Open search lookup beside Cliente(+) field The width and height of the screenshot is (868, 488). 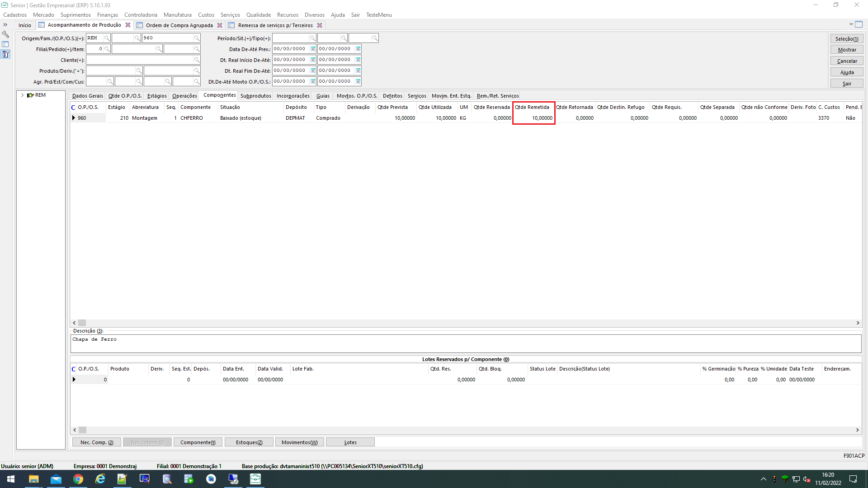[197, 60]
